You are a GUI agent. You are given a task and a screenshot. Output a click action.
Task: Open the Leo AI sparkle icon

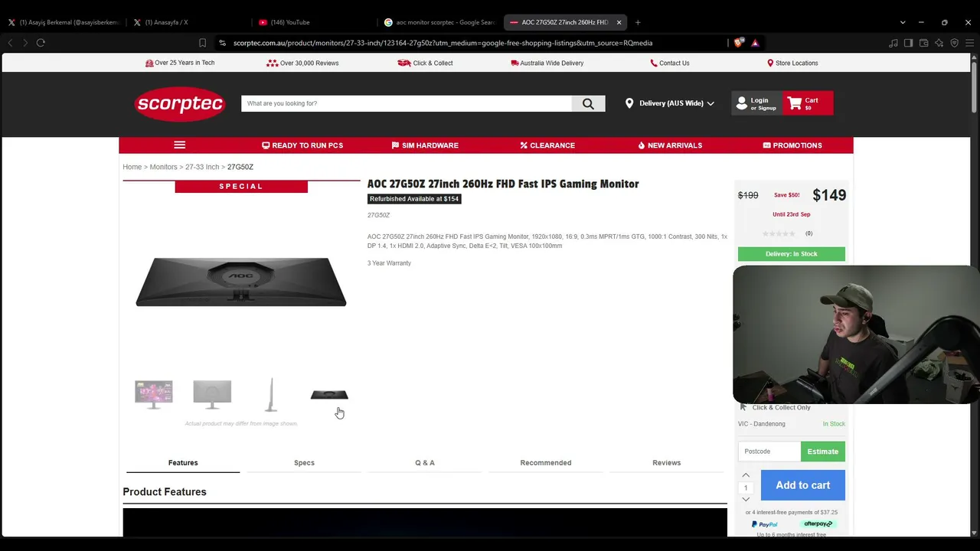click(939, 43)
